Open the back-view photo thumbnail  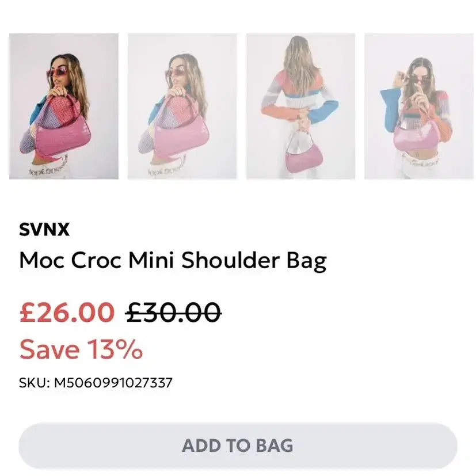300,106
